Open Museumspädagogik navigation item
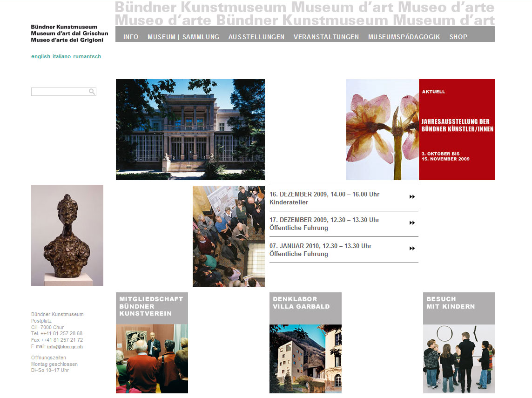 404,37
